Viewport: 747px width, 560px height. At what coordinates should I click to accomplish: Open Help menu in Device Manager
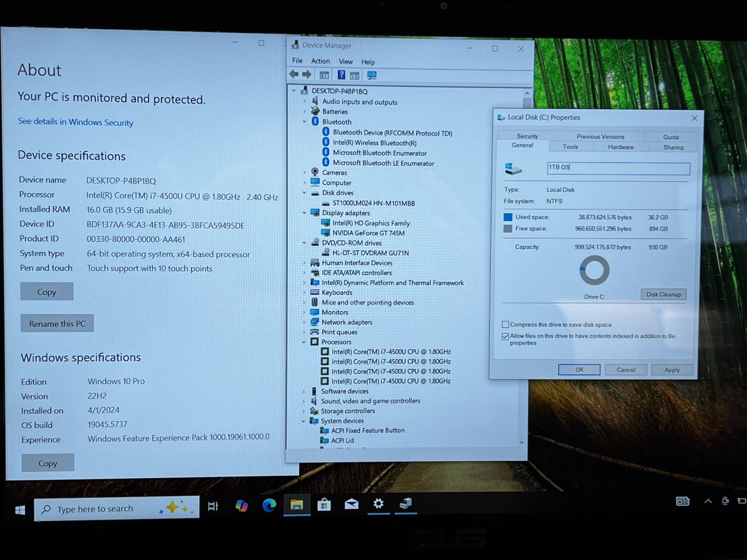point(368,62)
